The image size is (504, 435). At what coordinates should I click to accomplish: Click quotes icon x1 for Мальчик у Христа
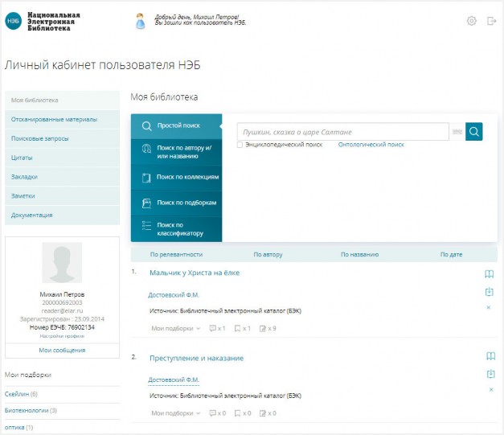212,328
